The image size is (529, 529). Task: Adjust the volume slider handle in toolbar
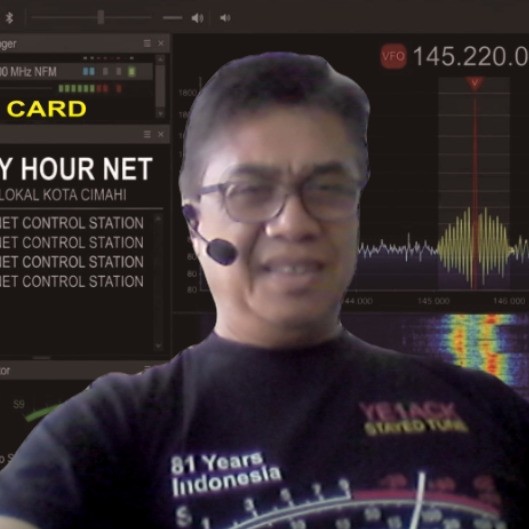101,17
